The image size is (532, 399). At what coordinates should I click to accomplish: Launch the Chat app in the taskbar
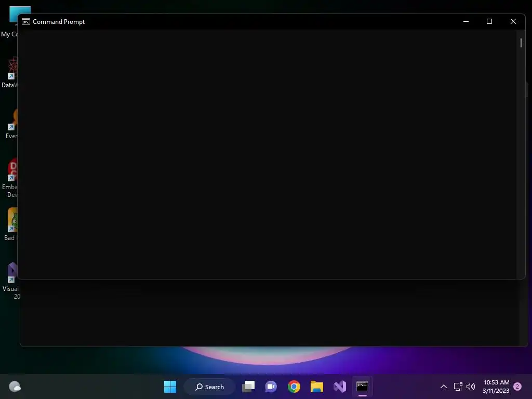pyautogui.click(x=271, y=387)
